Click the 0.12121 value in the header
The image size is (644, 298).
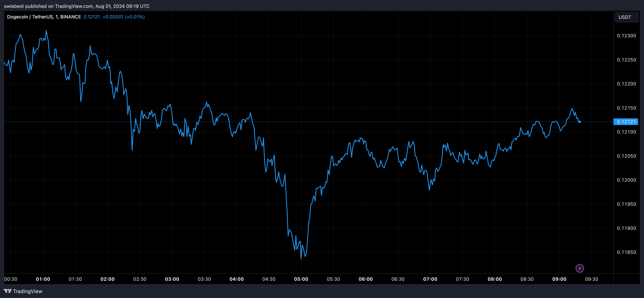point(92,17)
